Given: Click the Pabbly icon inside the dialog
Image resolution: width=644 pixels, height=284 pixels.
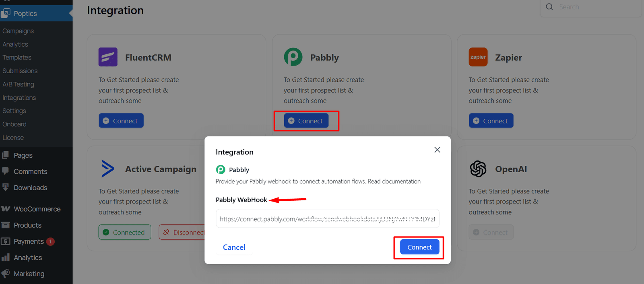Looking at the screenshot, I should pos(221,170).
